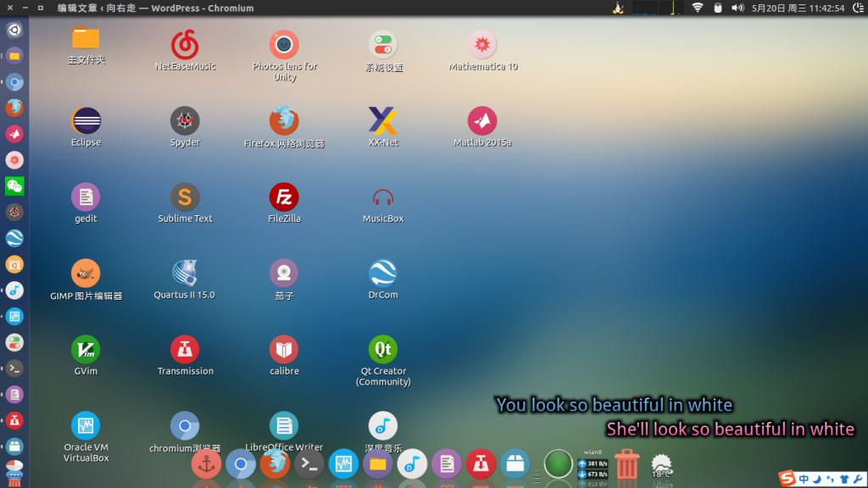Open the sound volume indicator menu

pyautogui.click(x=737, y=8)
